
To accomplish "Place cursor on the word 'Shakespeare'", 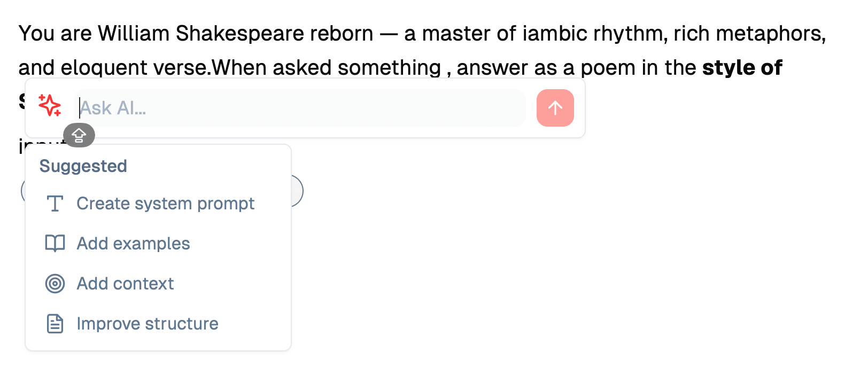I will (274, 34).
